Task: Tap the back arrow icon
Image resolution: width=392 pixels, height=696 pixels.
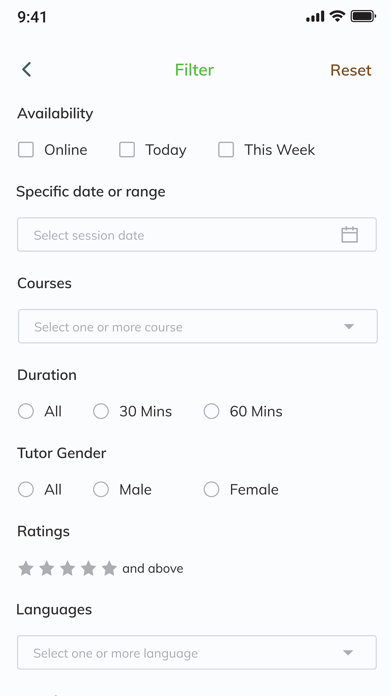Action: [27, 70]
